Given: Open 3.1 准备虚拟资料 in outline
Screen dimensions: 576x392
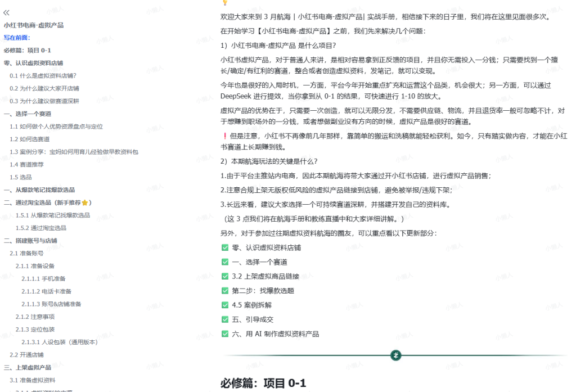Looking at the screenshot, I should 32,380.
